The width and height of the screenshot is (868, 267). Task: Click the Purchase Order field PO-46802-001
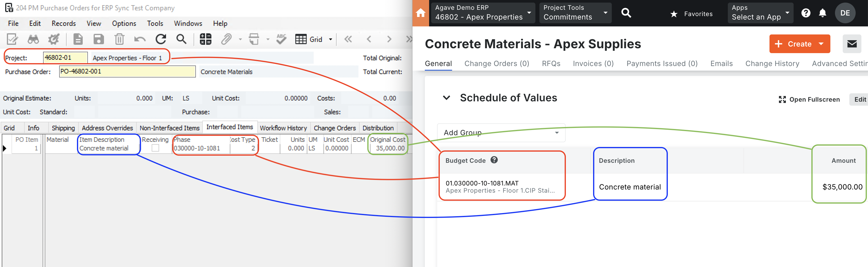coord(127,71)
